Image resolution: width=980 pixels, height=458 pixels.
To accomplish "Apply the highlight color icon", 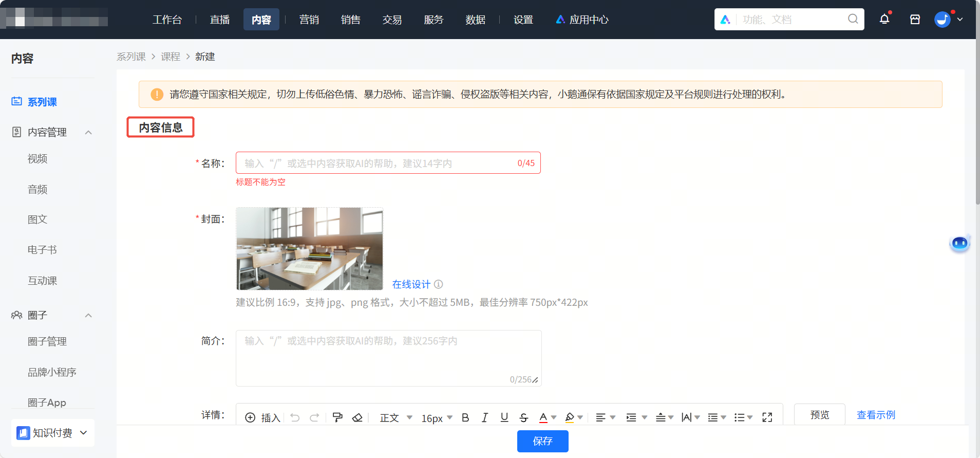I will pos(570,417).
